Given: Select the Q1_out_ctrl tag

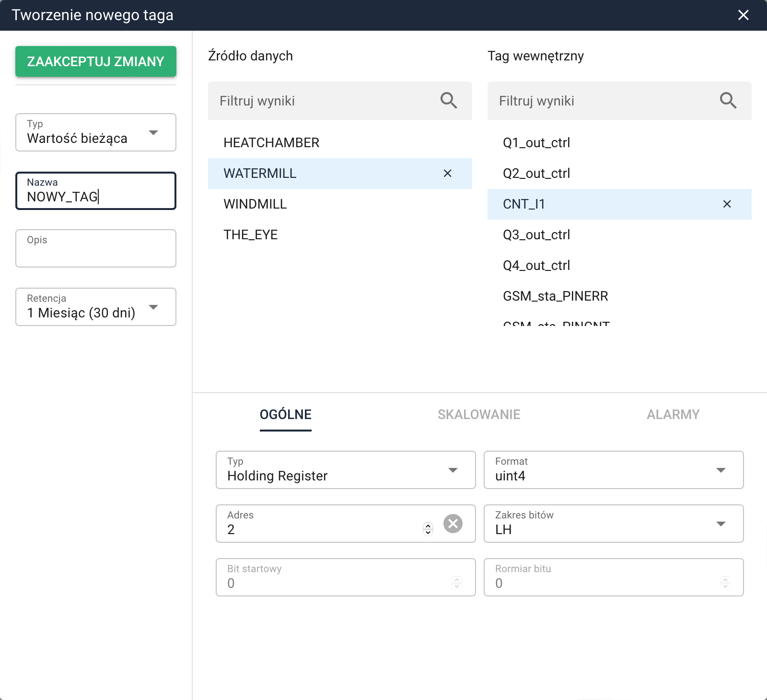Looking at the screenshot, I should tap(619, 143).
